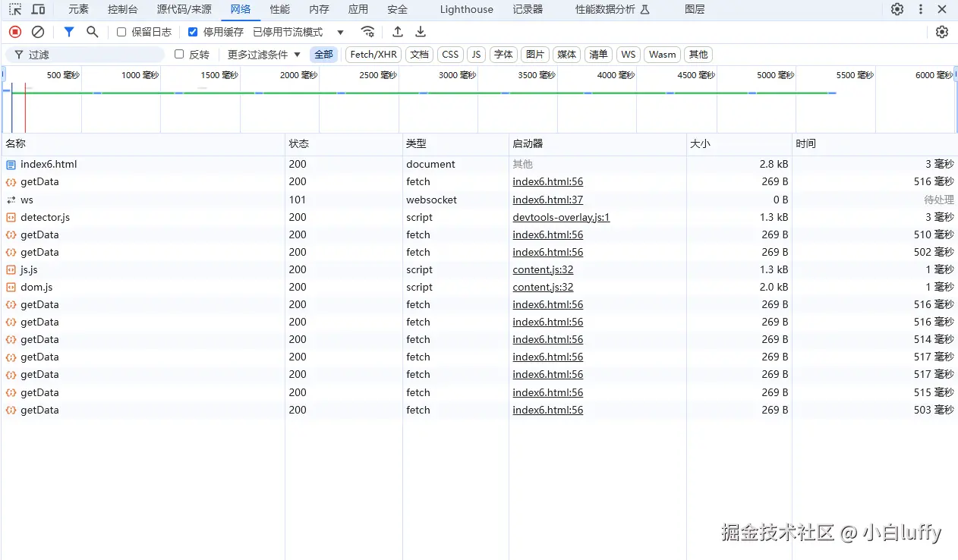Click the 过滤 filter text input
The image size is (958, 560).
85,55
